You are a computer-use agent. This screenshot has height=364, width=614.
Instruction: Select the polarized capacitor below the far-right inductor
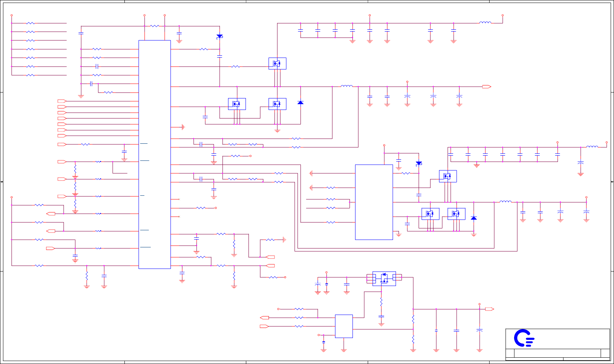[581, 163]
